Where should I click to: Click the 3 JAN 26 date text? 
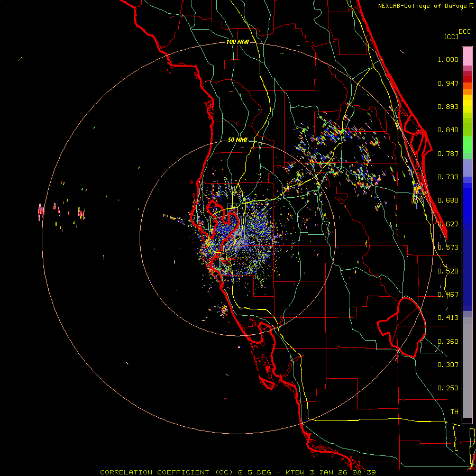point(329,472)
